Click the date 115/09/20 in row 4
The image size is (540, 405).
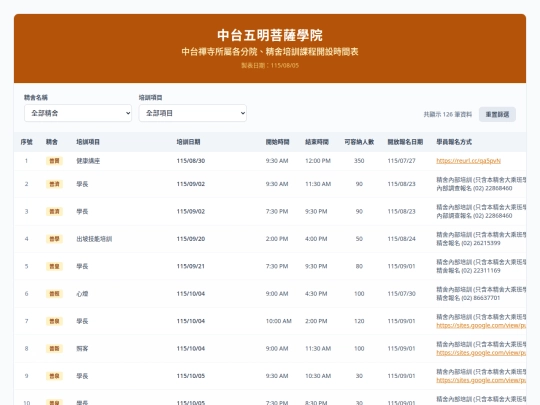[191, 239]
